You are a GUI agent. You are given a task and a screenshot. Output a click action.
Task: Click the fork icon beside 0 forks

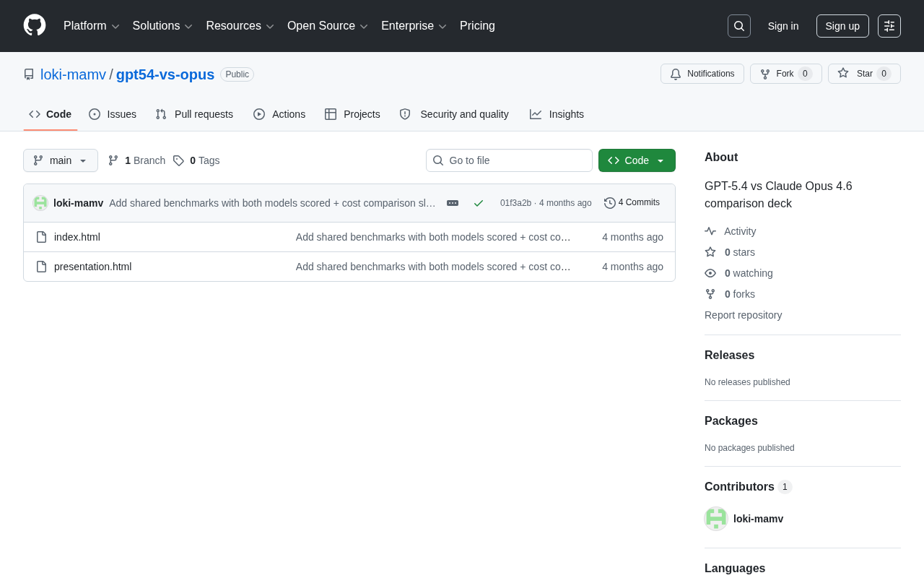pyautogui.click(x=710, y=294)
